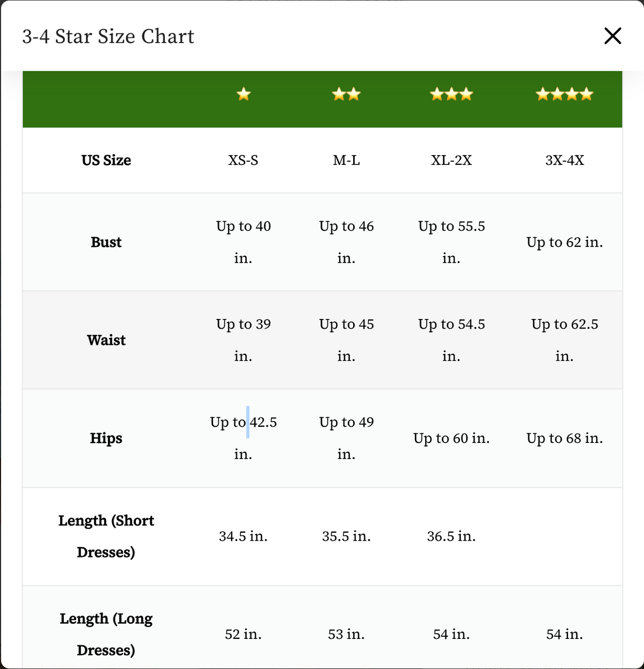Click the 36.5 in. short dress length
The width and height of the screenshot is (644, 669).
pyautogui.click(x=451, y=536)
